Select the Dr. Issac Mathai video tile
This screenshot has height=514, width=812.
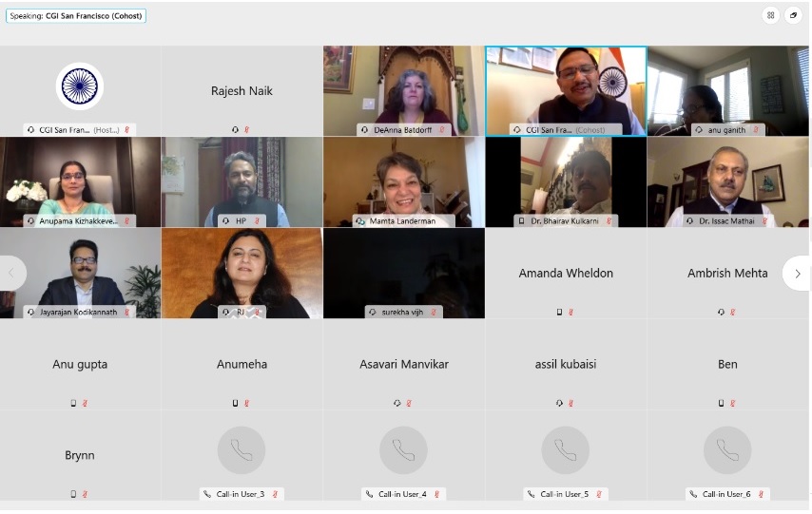pos(727,182)
